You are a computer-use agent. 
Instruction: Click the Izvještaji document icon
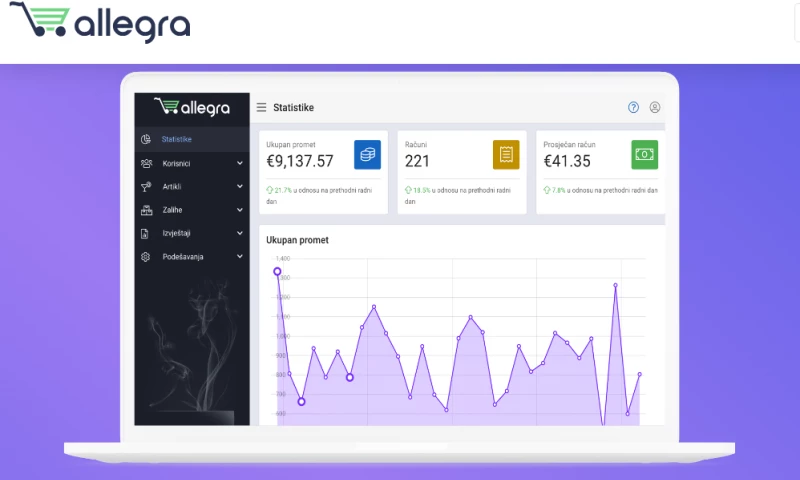point(145,234)
